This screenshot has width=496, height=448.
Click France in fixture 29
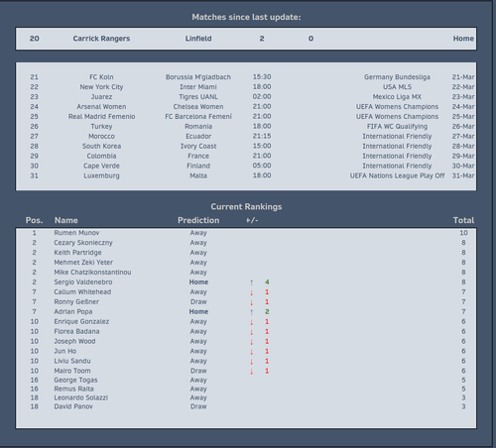198,156
